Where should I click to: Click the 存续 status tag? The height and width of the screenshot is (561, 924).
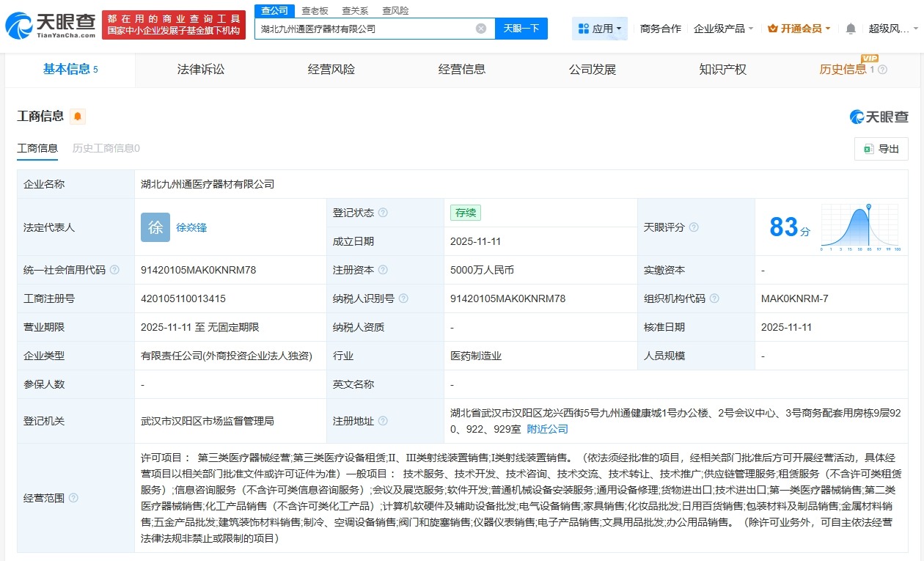pos(465,213)
